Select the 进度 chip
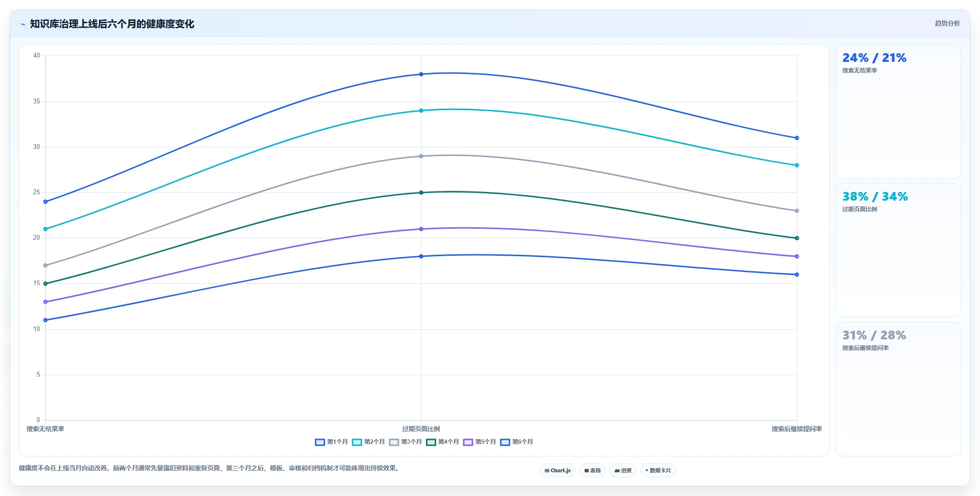The width and height of the screenshot is (980, 496). (x=623, y=470)
